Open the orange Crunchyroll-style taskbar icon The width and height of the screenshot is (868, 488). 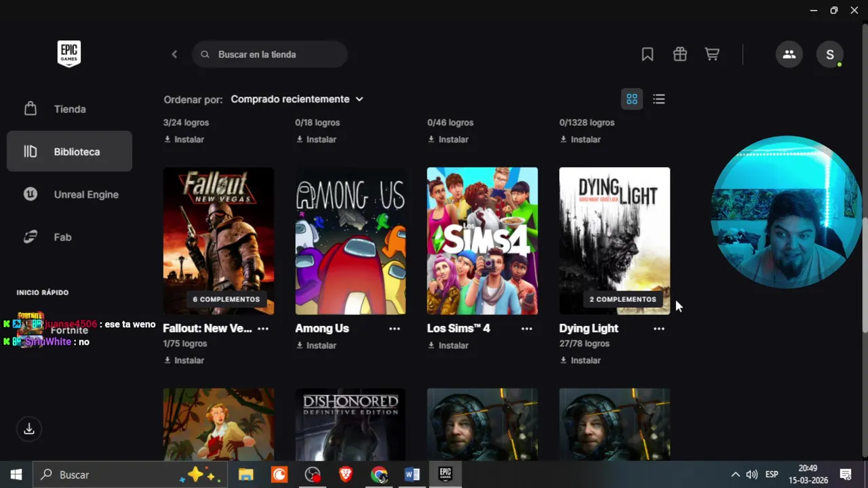pyautogui.click(x=279, y=474)
